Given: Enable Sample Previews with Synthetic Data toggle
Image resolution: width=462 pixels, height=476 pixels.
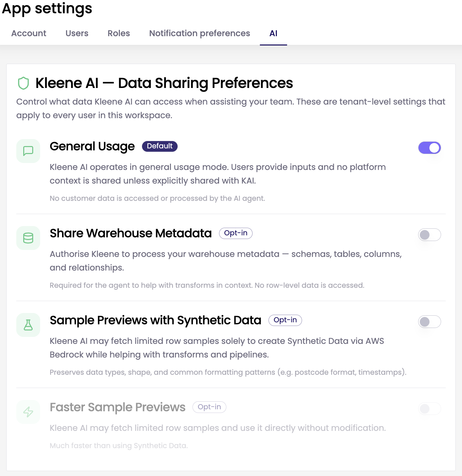Looking at the screenshot, I should (x=429, y=322).
